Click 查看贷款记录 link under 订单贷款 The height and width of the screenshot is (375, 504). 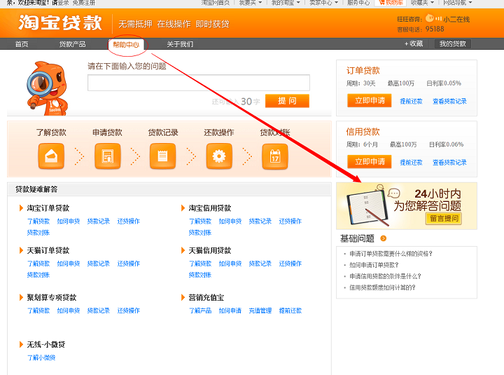pos(449,101)
